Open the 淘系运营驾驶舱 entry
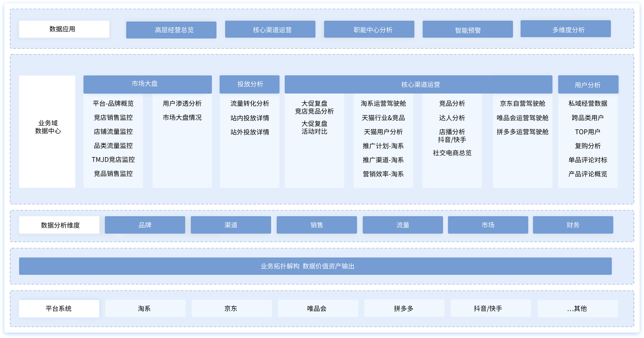Screen dimensions: 644x338 [383, 104]
